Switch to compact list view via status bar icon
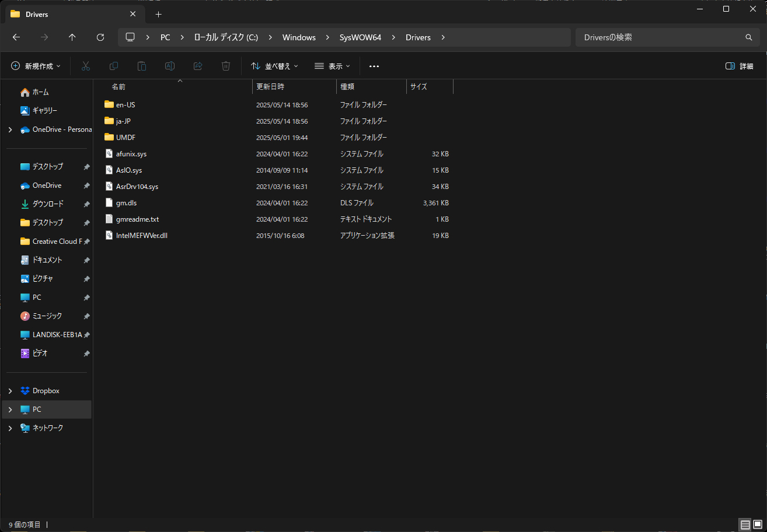This screenshot has width=767, height=532. (745, 524)
